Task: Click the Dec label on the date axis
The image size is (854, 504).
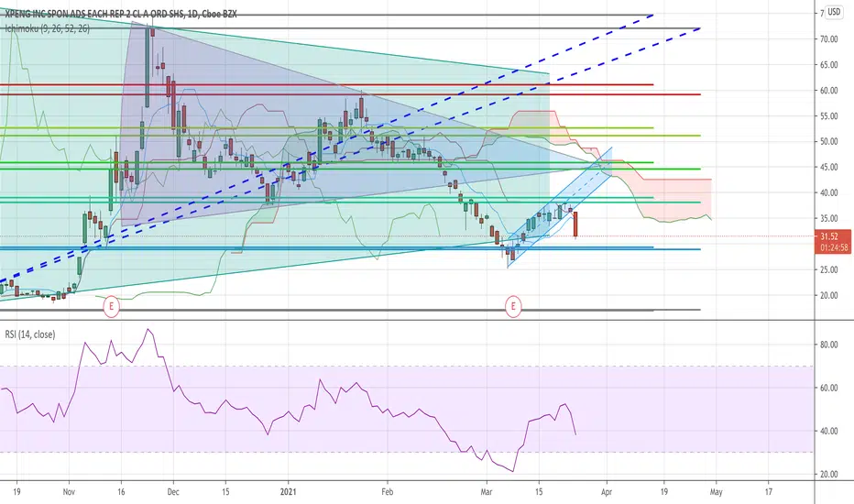Action: [x=173, y=492]
